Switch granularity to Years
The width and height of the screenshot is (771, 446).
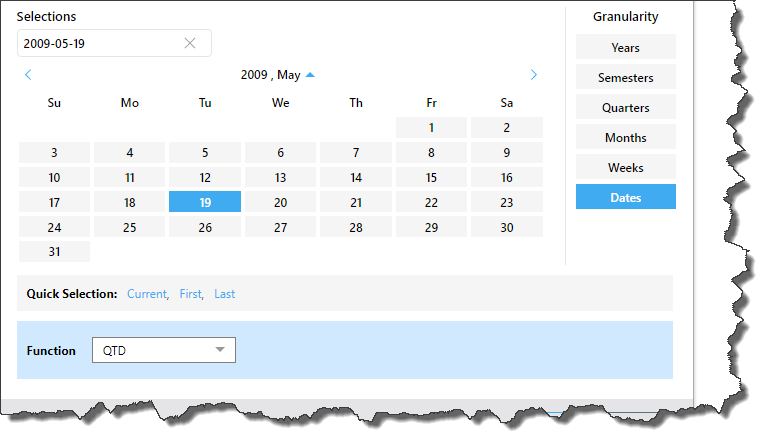(625, 47)
